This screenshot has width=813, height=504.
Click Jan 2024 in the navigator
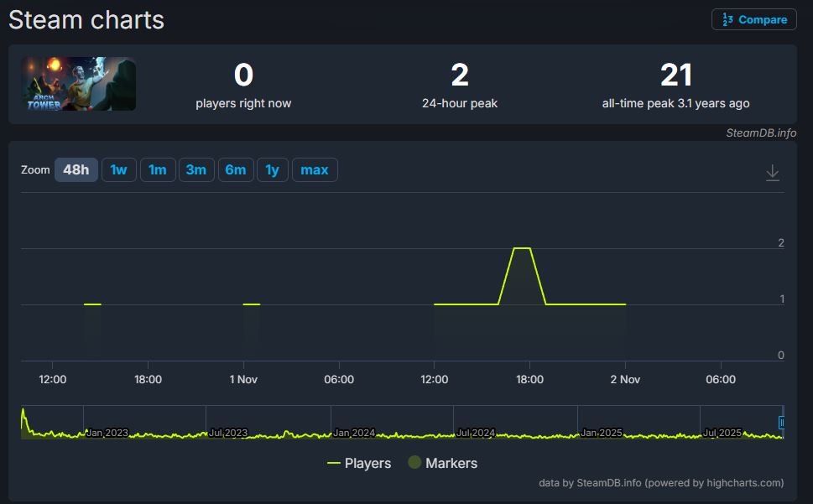(x=354, y=433)
